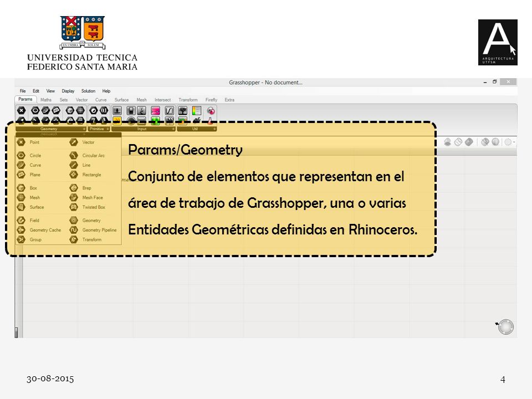Click the running-figure icon in Input panel

(141, 111)
